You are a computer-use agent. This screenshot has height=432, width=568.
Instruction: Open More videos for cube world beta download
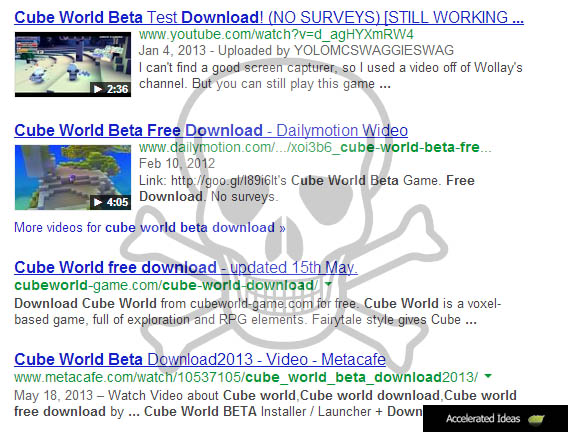pyautogui.click(x=150, y=228)
